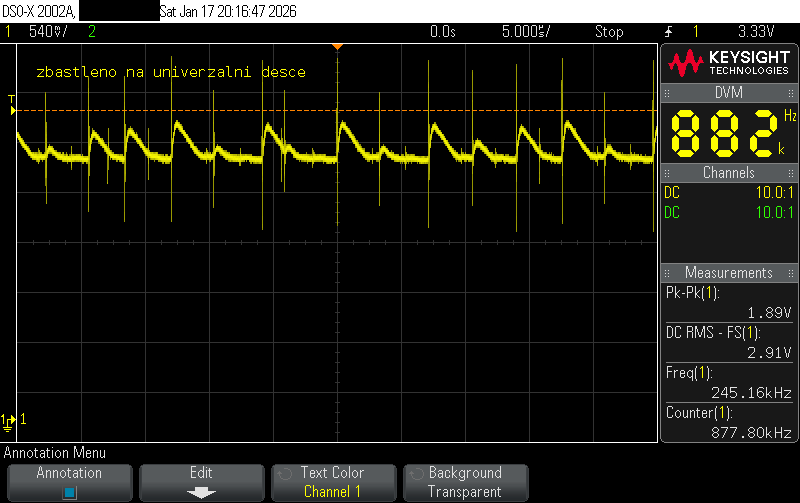The width and height of the screenshot is (800, 503).
Task: Click the Stop run status label
Action: click(x=608, y=32)
